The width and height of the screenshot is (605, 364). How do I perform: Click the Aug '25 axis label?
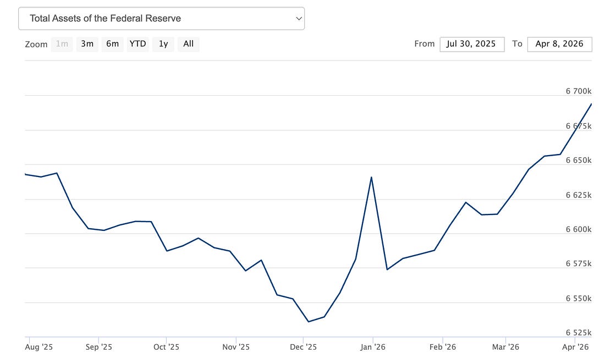(x=39, y=347)
